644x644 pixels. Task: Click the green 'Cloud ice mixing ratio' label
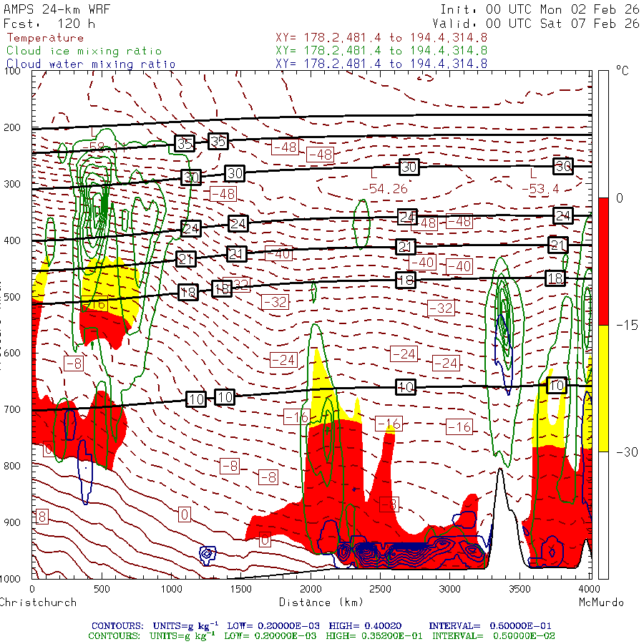tap(84, 51)
